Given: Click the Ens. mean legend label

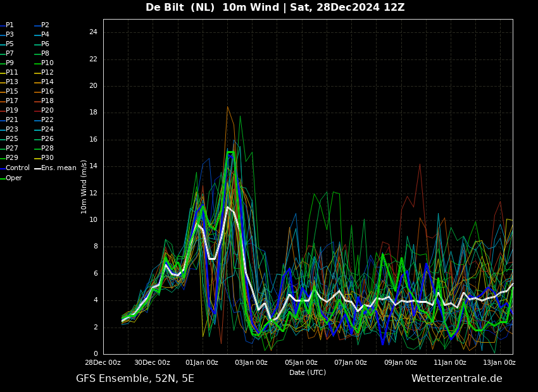Looking at the screenshot, I should pos(58,168).
